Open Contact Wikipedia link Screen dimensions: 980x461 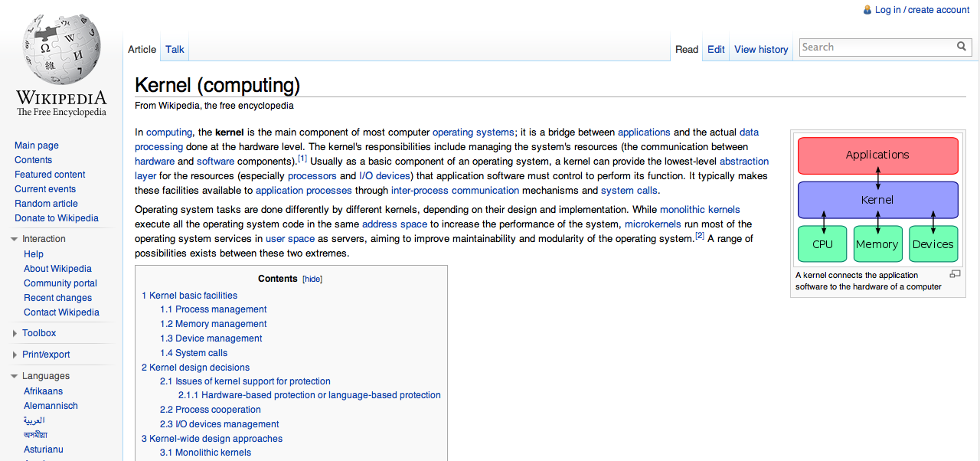tap(61, 312)
